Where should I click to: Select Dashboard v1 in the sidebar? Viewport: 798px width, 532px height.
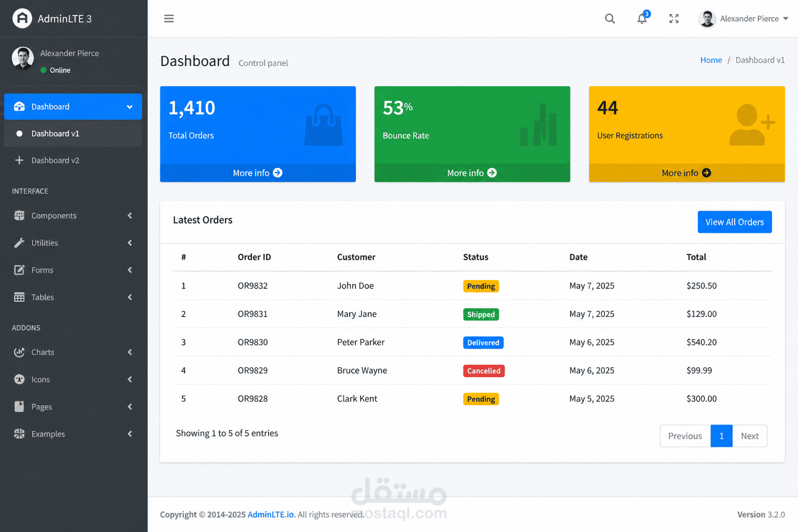click(73, 134)
